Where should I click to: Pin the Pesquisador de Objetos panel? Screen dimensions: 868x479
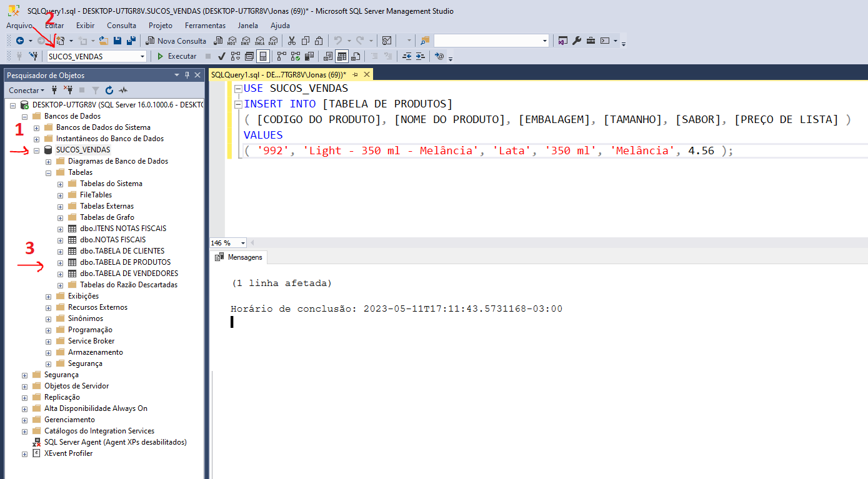(x=187, y=75)
